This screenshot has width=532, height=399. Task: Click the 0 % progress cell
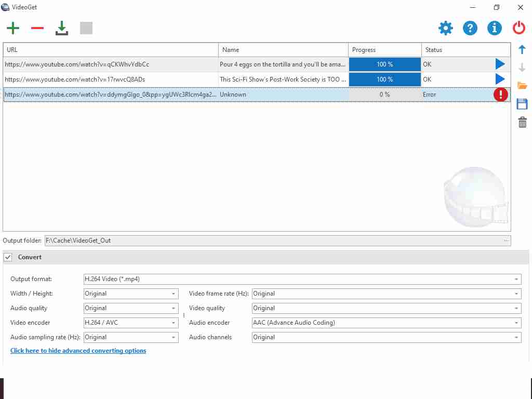pos(385,95)
